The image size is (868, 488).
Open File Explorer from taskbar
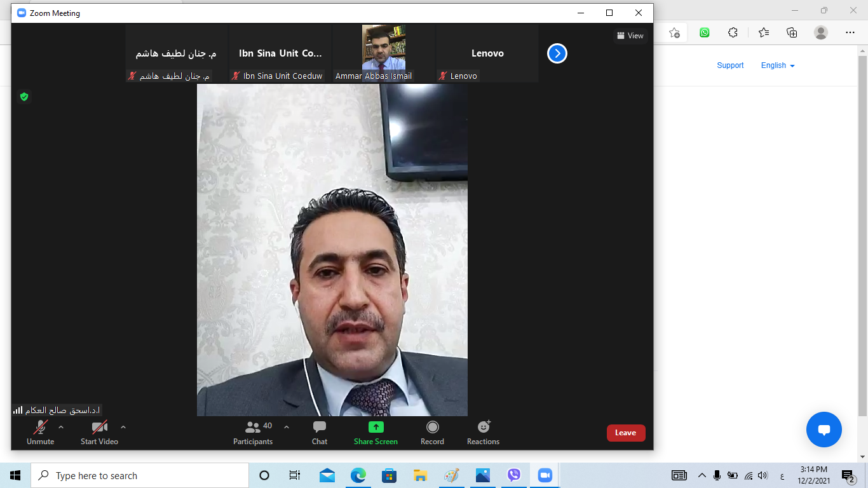(x=420, y=475)
